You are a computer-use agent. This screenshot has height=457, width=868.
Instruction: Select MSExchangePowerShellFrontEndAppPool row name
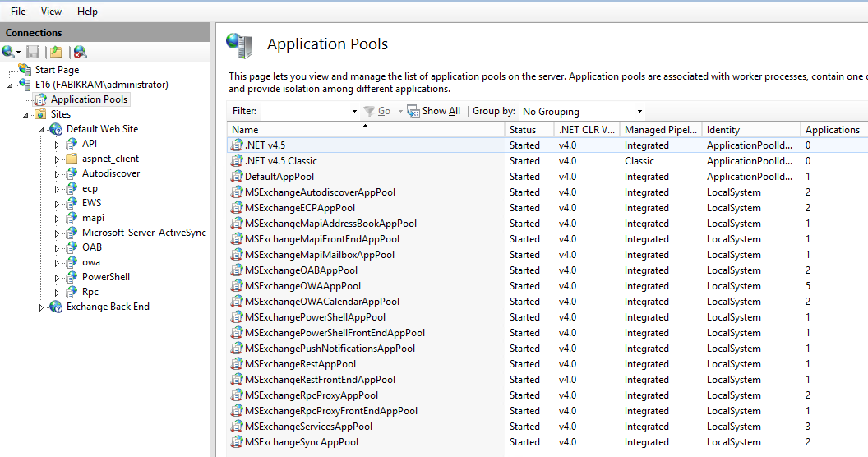tap(335, 333)
